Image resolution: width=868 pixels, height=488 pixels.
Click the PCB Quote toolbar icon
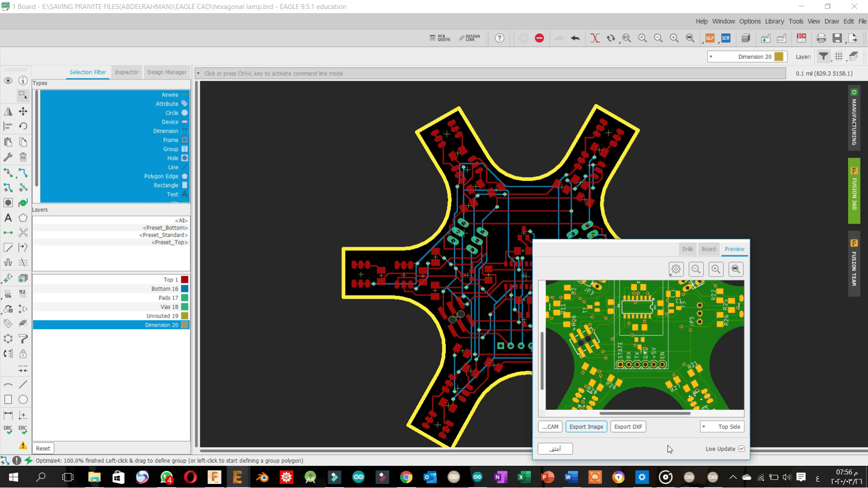click(x=440, y=38)
